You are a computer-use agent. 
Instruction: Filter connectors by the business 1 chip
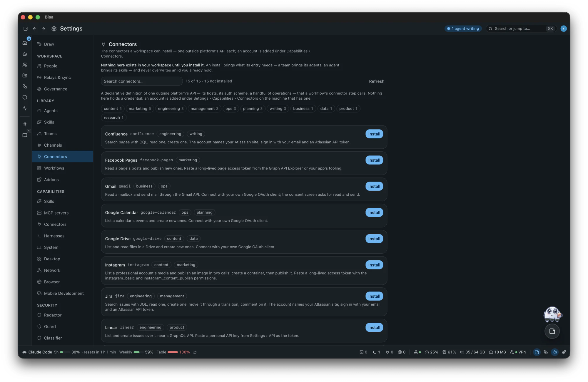(x=303, y=108)
